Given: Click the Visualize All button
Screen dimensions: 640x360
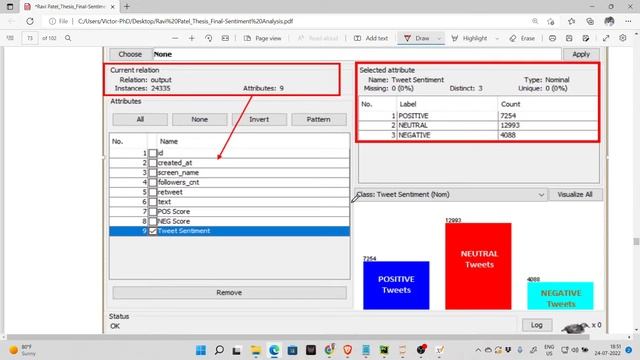Looking at the screenshot, I should 575,195.
